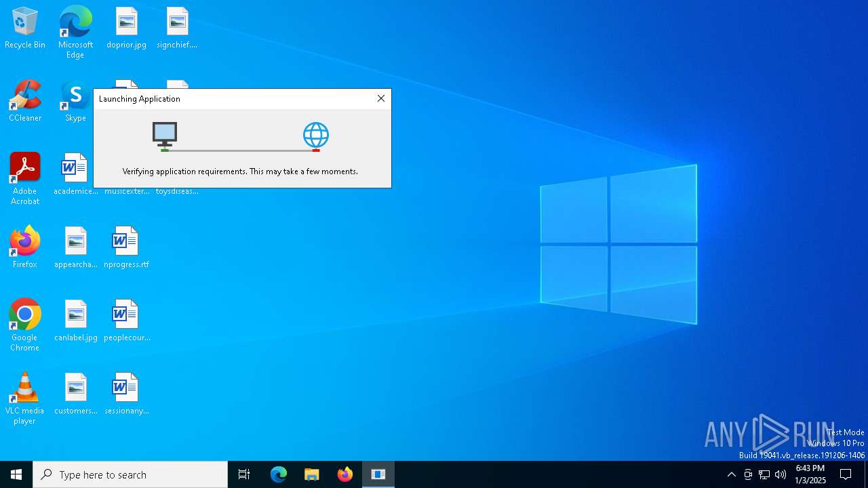The width and height of the screenshot is (868, 488).
Task: Select the appearcha image file icon
Action: tap(75, 248)
